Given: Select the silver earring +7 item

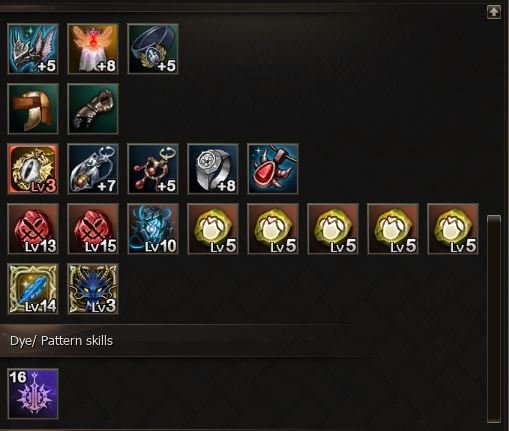Looking at the screenshot, I should click(x=93, y=169).
